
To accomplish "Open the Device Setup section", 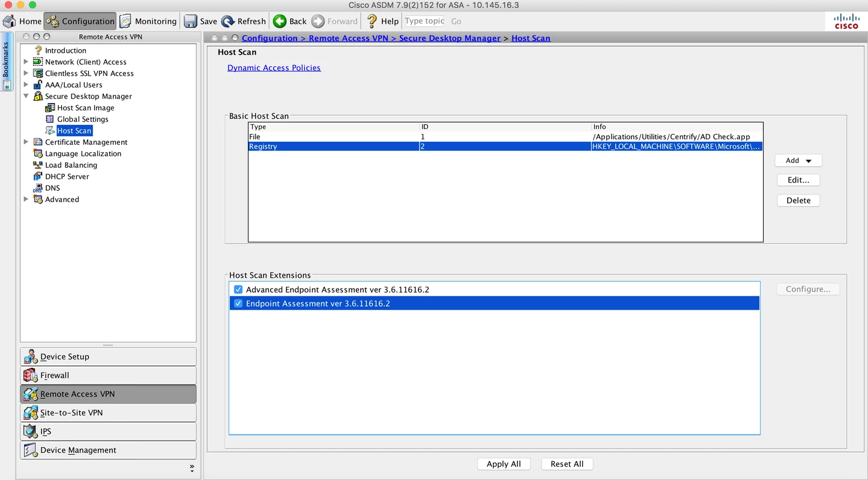I will [108, 356].
